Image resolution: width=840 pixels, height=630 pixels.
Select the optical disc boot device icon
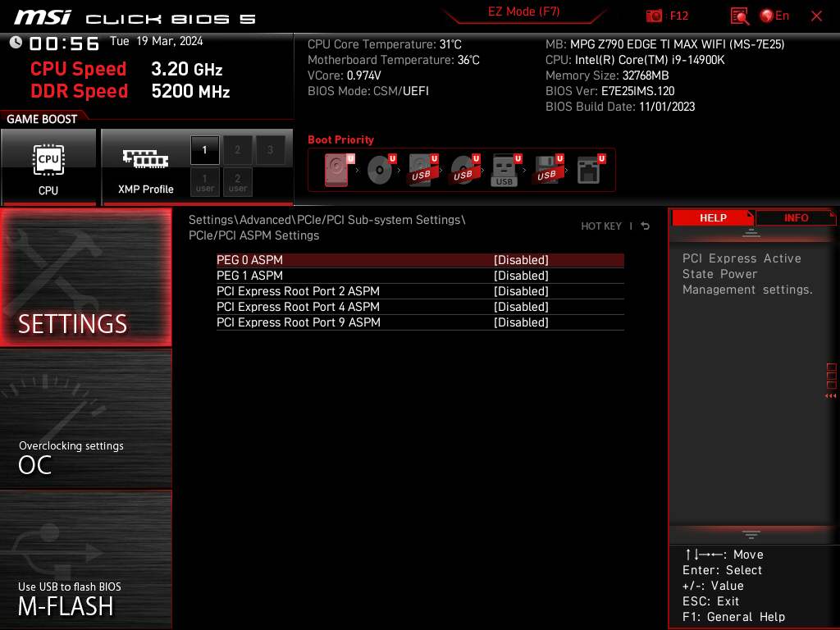coord(381,170)
